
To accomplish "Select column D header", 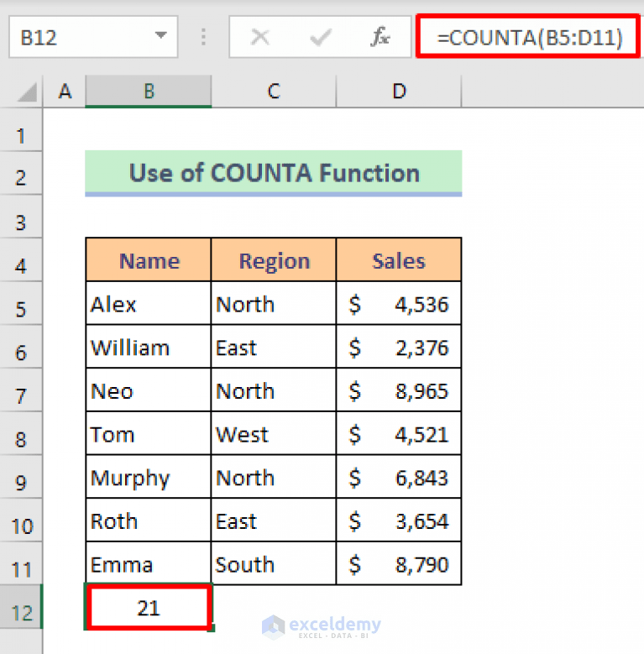I will (x=399, y=91).
